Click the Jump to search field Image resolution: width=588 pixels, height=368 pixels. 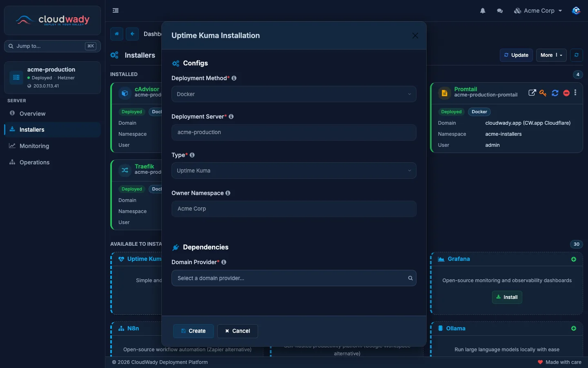click(52, 46)
